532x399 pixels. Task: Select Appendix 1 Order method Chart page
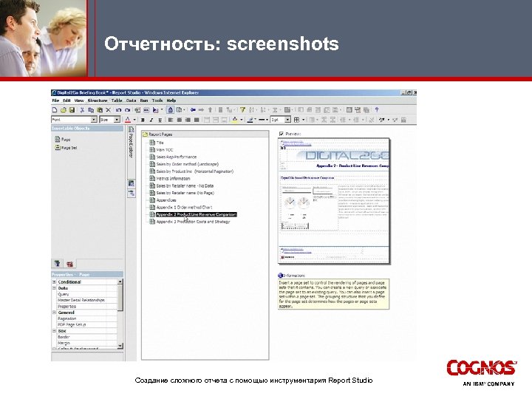coord(181,207)
